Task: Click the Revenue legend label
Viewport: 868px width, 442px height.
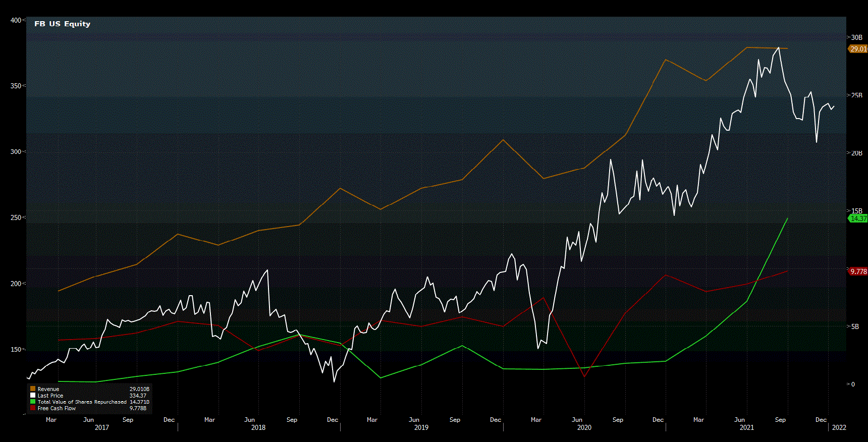Action: 48,389
